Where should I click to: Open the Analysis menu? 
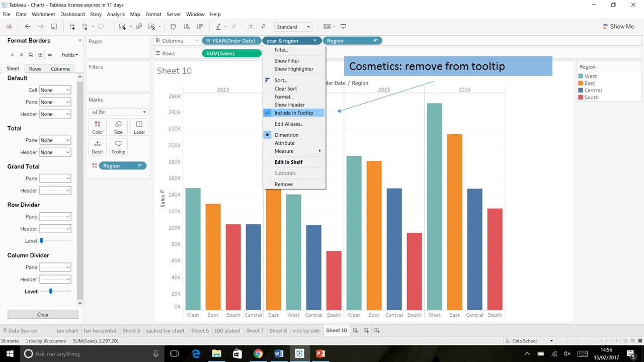click(116, 15)
